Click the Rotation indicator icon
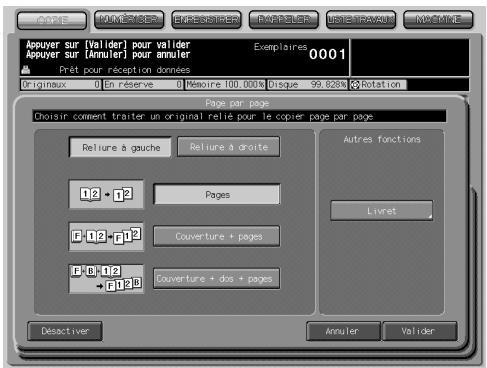The image size is (487, 368). click(x=355, y=85)
